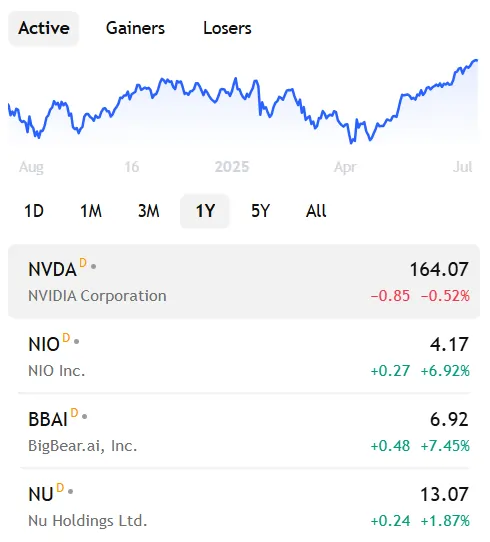Viewport: 490px width, 542px height.
Task: Click the orange D badge beside NIO
Action: (x=66, y=338)
